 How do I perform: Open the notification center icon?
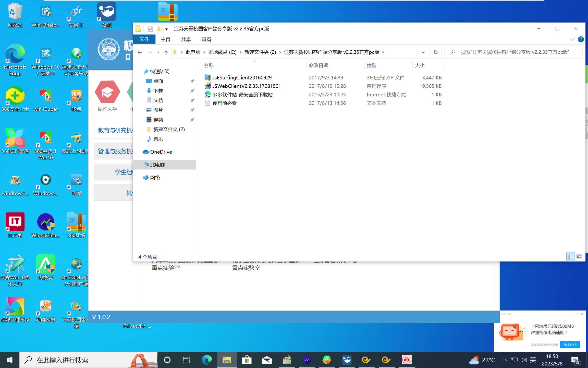(x=575, y=360)
